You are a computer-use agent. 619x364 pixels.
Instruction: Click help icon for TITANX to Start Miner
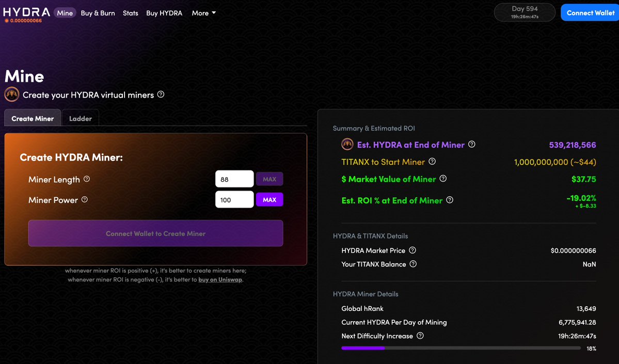(x=432, y=161)
